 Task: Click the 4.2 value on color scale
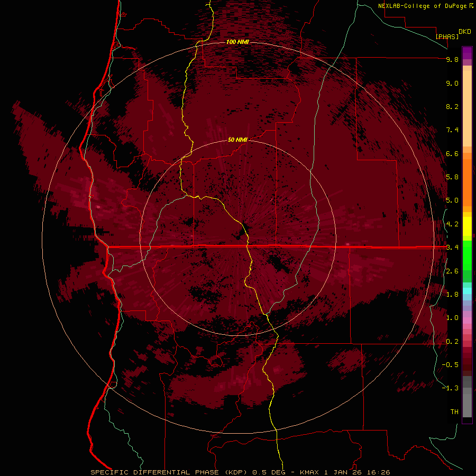(x=452, y=224)
